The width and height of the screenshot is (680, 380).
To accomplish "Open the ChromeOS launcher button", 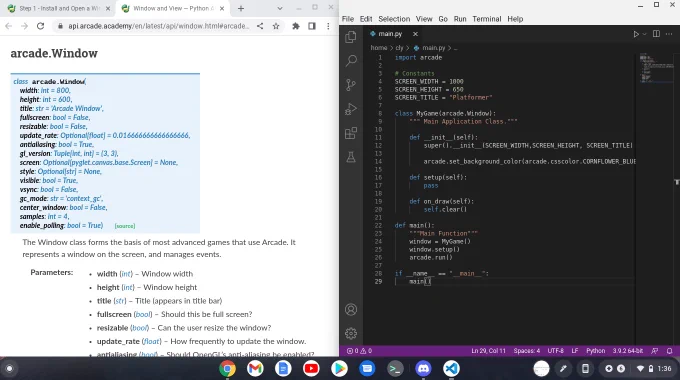I will pyautogui.click(x=9, y=369).
